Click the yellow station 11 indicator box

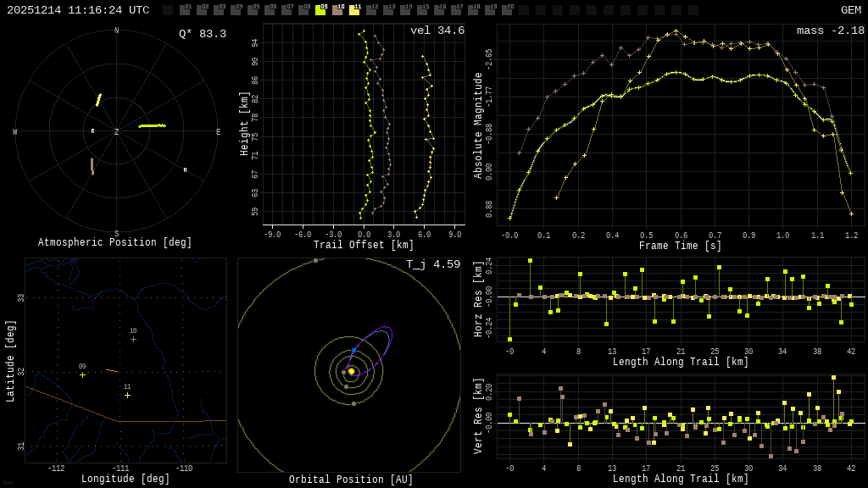pos(354,10)
